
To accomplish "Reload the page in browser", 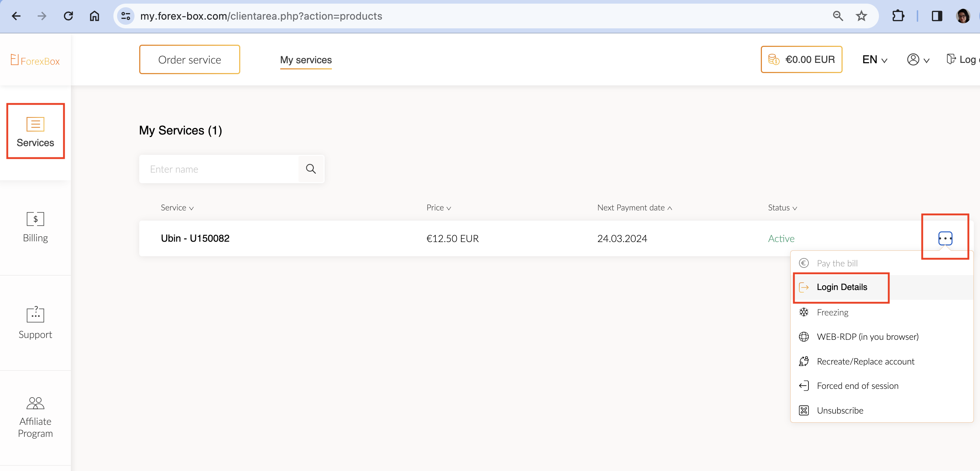I will pyautogui.click(x=68, y=16).
